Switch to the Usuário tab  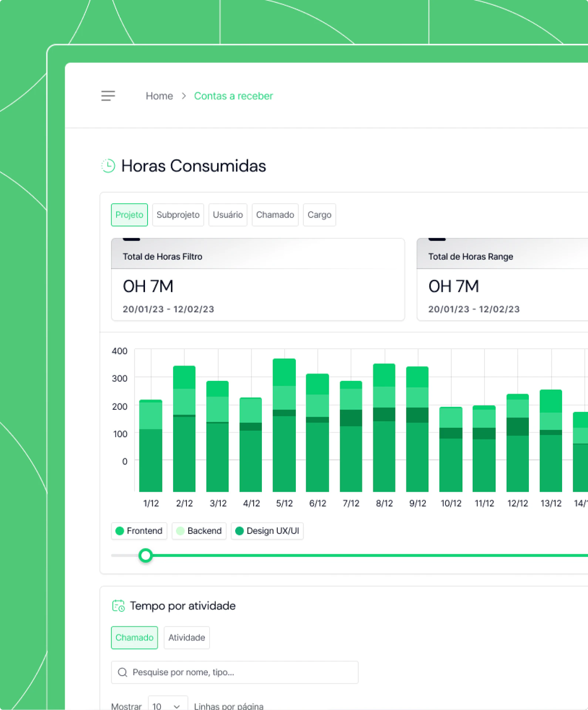228,215
